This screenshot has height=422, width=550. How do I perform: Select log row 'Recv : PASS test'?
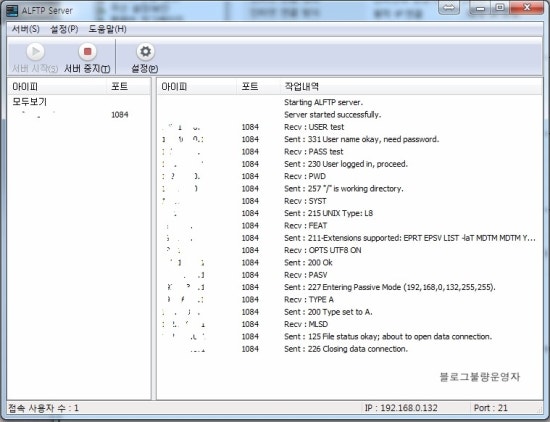point(349,152)
